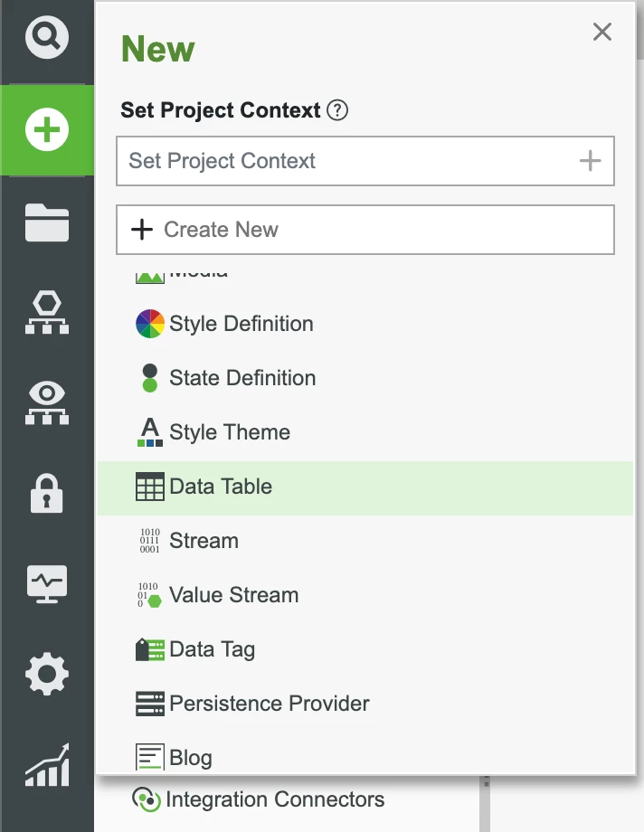This screenshot has height=832, width=644.
Task: Click the Set Project Context input field
Action: (x=344, y=160)
